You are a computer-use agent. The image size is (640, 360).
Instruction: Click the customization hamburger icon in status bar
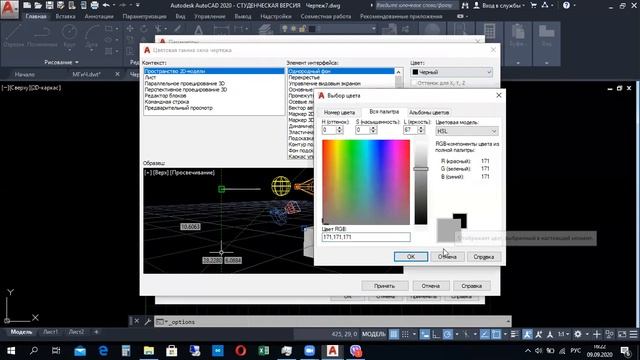(633, 334)
